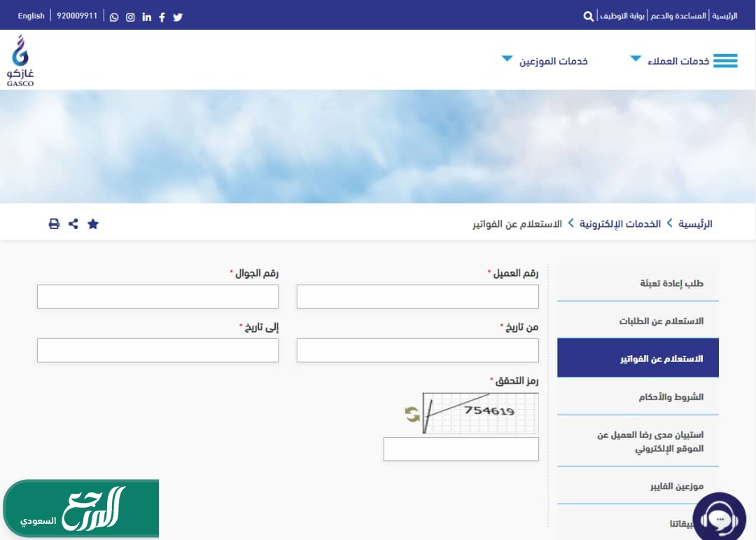Select الشروط والأحكام sidebar item
This screenshot has height=540, width=756.
671,397
